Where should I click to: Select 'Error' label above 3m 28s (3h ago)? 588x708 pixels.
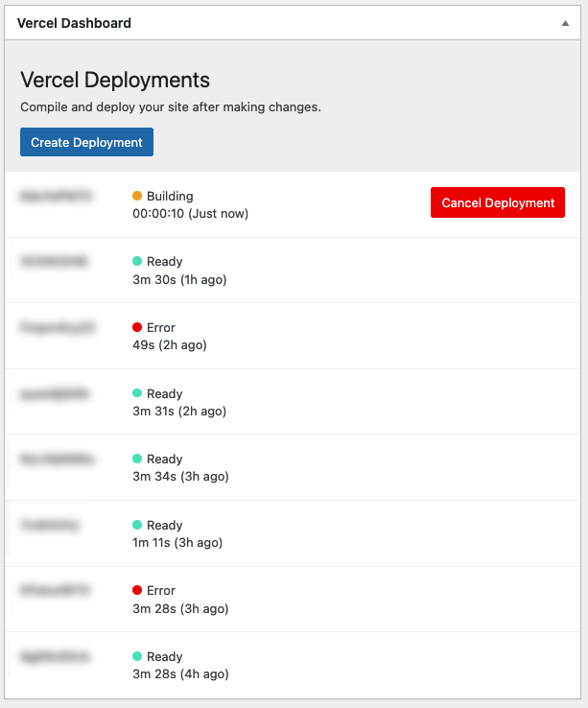click(x=161, y=591)
